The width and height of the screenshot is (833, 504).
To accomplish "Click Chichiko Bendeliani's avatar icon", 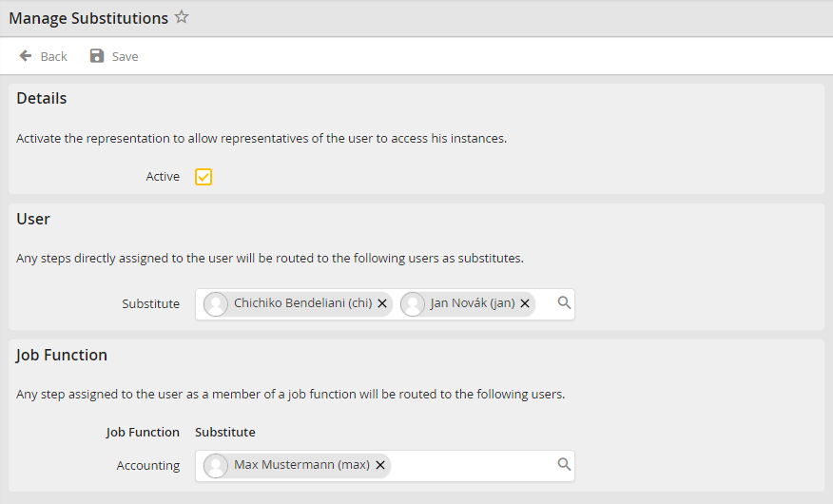I will [217, 303].
